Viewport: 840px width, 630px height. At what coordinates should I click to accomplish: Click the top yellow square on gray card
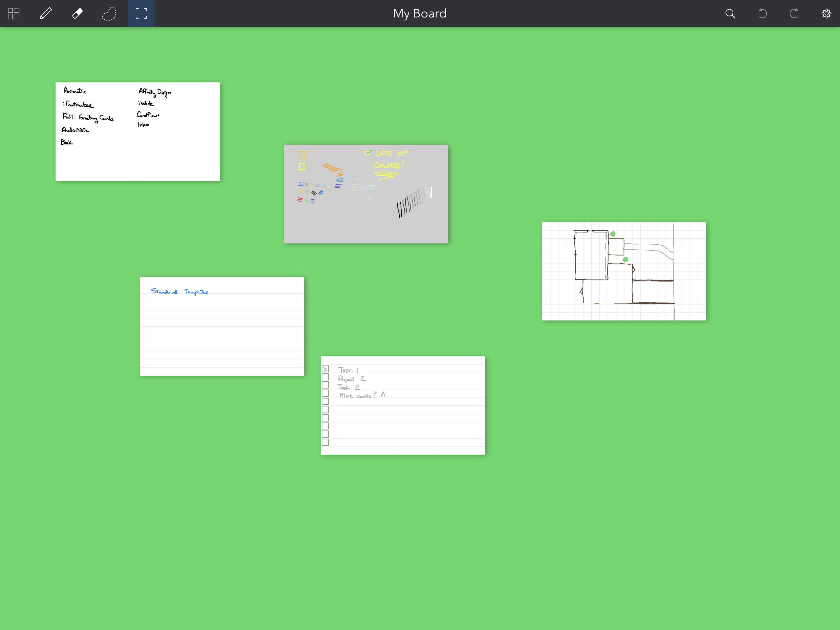coord(302,155)
